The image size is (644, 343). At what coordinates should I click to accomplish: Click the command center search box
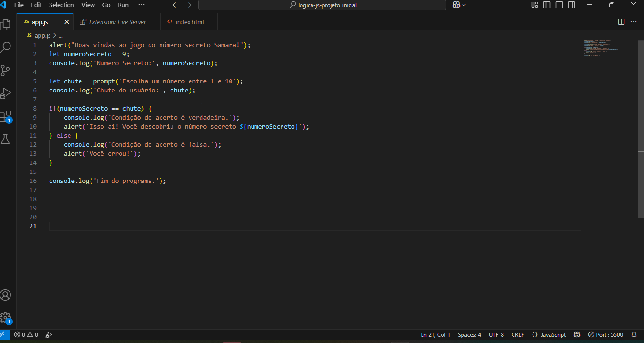[x=322, y=5]
